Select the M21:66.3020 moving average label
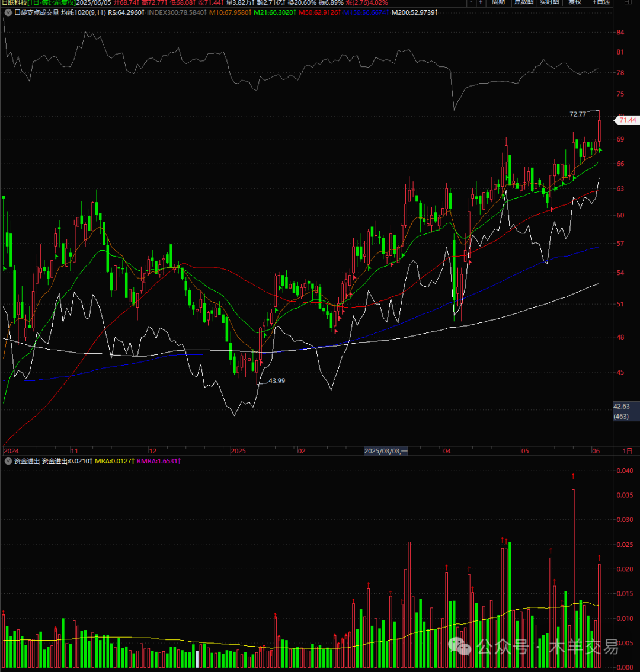The height and width of the screenshot is (672, 640). click(x=275, y=13)
